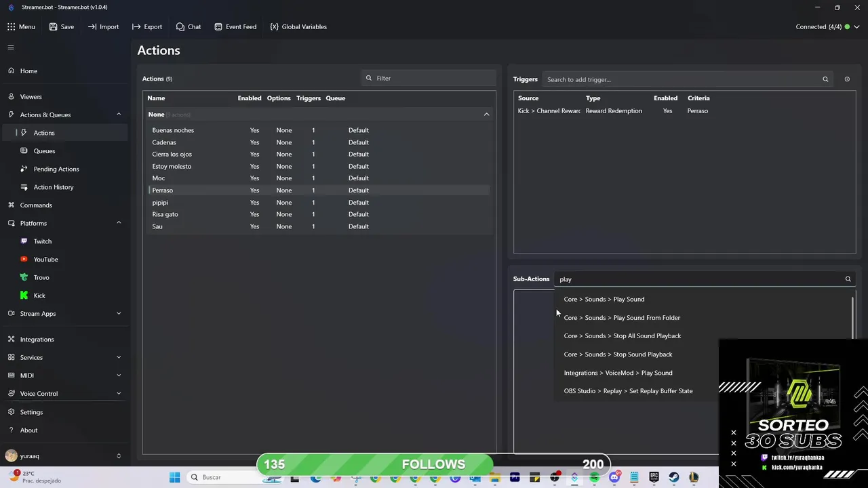This screenshot has width=868, height=488.
Task: Toggle the sidebar hamburger icon
Action: click(11, 47)
